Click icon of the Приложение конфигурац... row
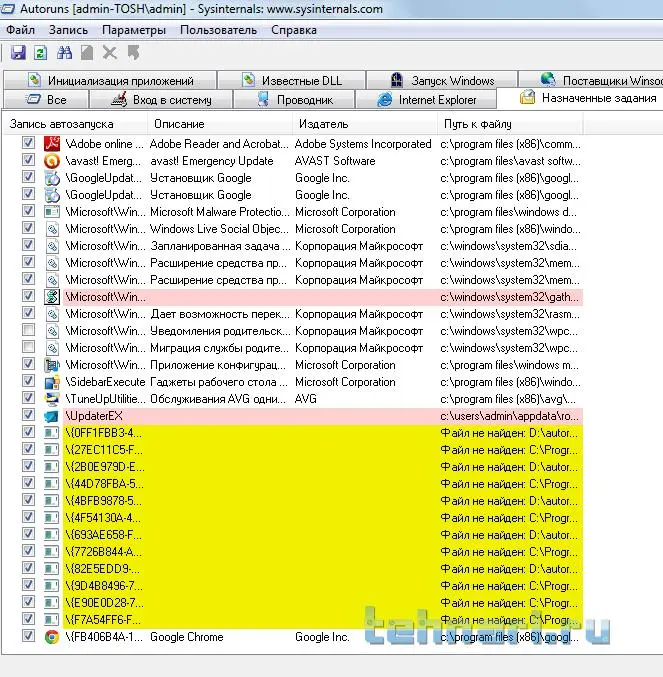Image resolution: width=663 pixels, height=677 pixels. coord(52,365)
